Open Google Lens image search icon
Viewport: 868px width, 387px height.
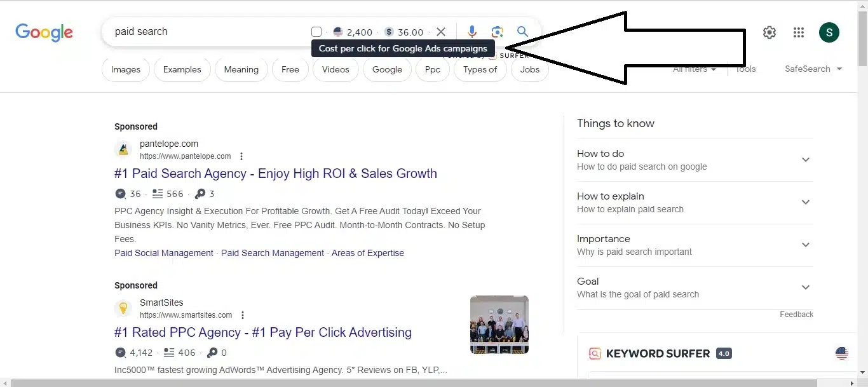tap(497, 32)
